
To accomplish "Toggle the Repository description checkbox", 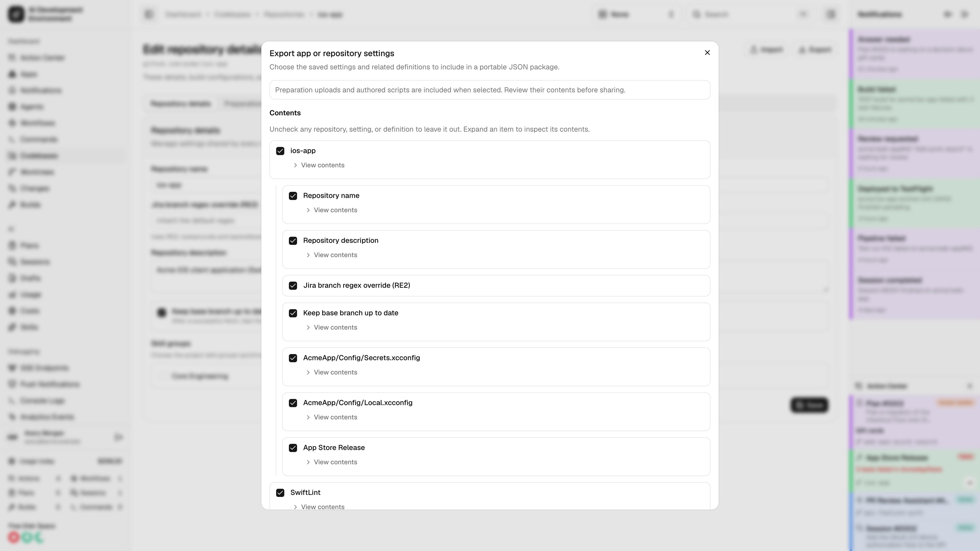I will 293,241.
